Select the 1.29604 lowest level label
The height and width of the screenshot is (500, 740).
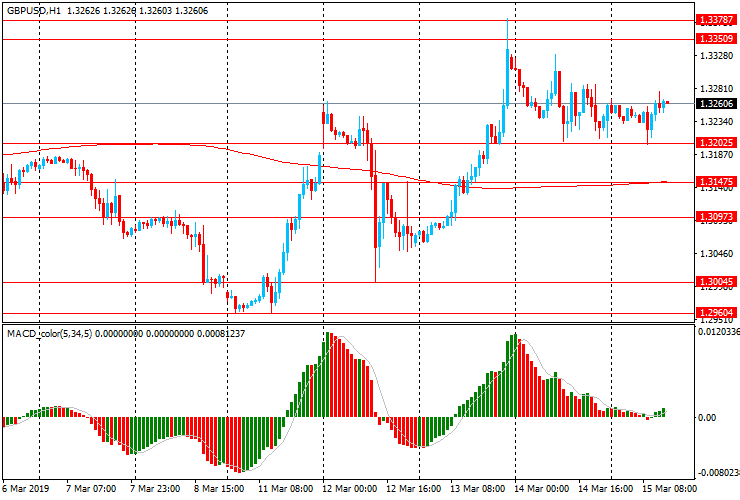[717, 313]
